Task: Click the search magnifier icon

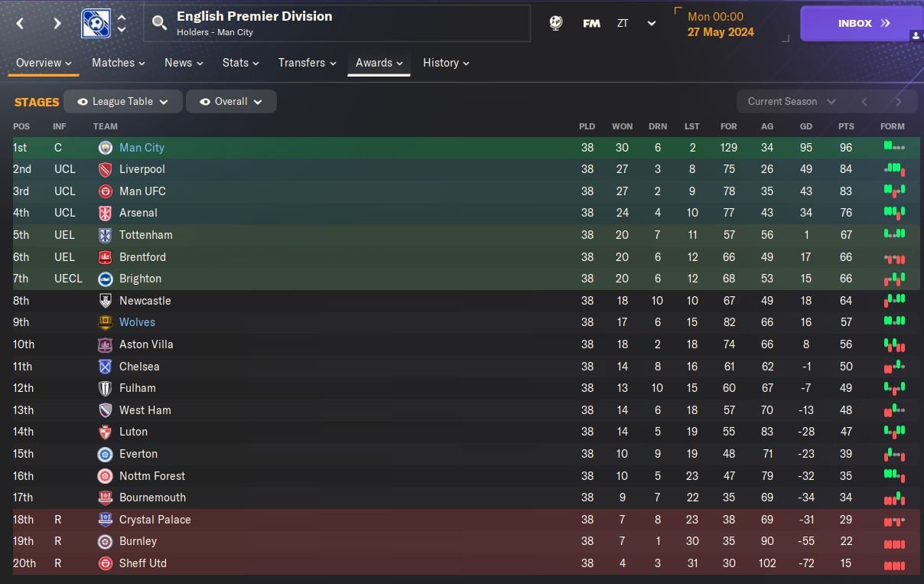Action: [x=159, y=23]
